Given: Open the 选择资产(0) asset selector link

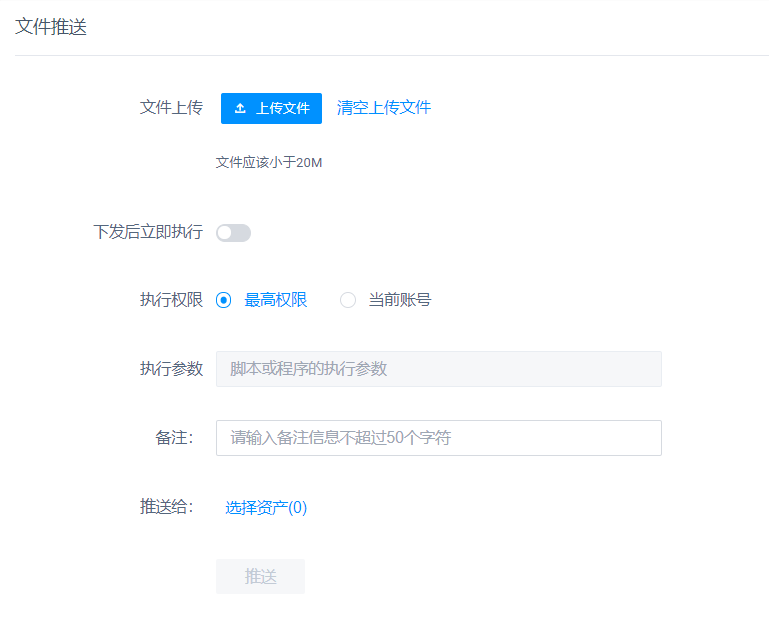Looking at the screenshot, I should tap(266, 507).
